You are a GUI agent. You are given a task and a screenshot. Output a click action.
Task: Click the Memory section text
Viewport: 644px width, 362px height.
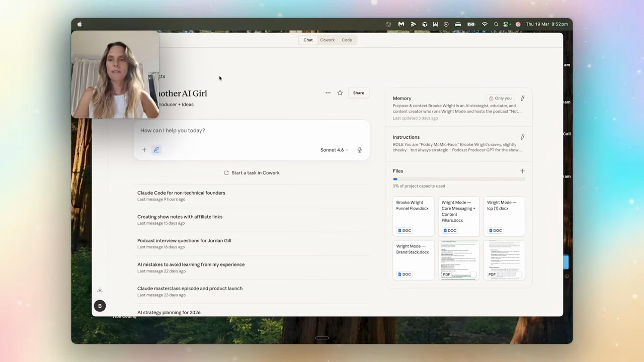(x=457, y=109)
